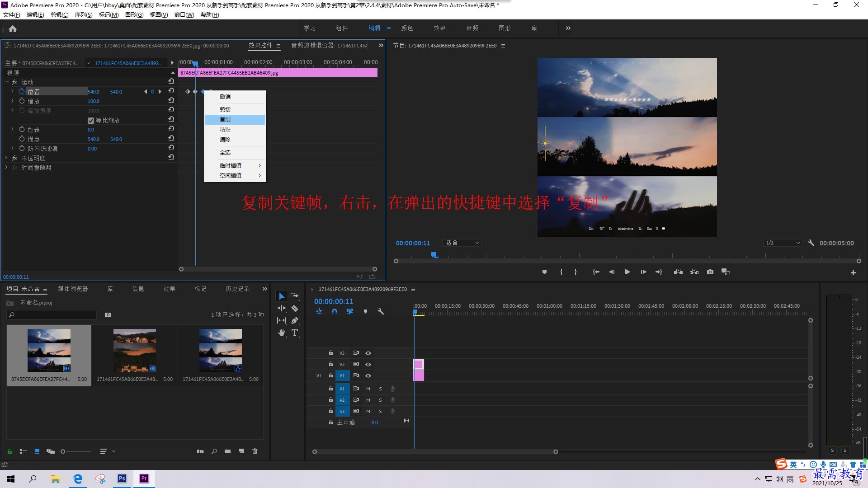
Task: Choose 全选 in context menu
Action: coord(235,152)
